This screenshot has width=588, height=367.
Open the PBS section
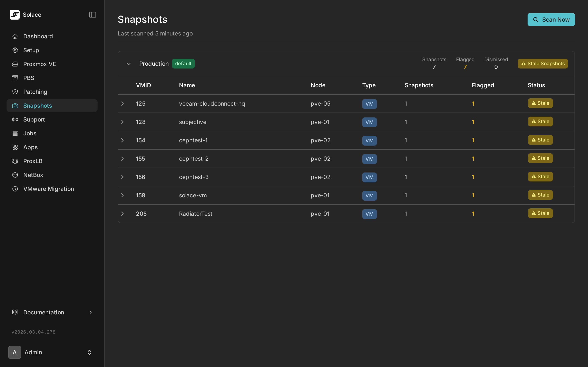pos(29,78)
